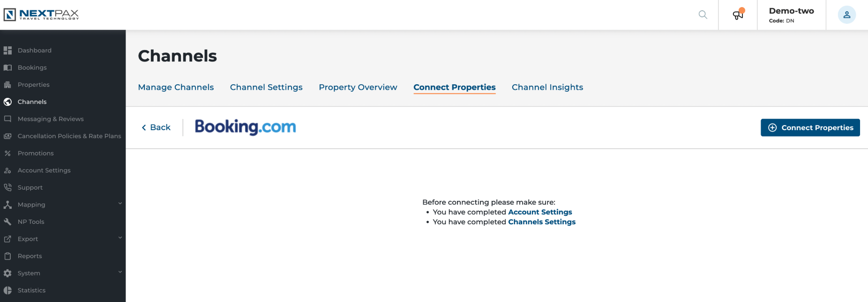Open Account Settings in the sidebar

pyautogui.click(x=44, y=170)
